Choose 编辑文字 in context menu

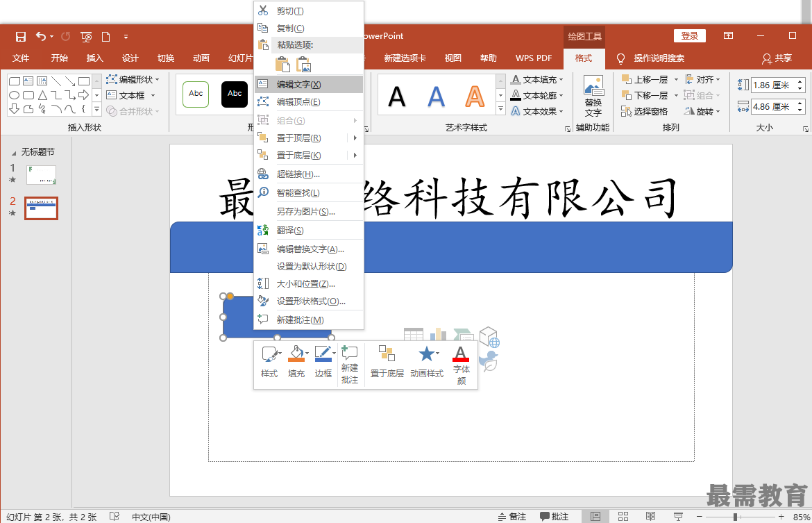(309, 85)
